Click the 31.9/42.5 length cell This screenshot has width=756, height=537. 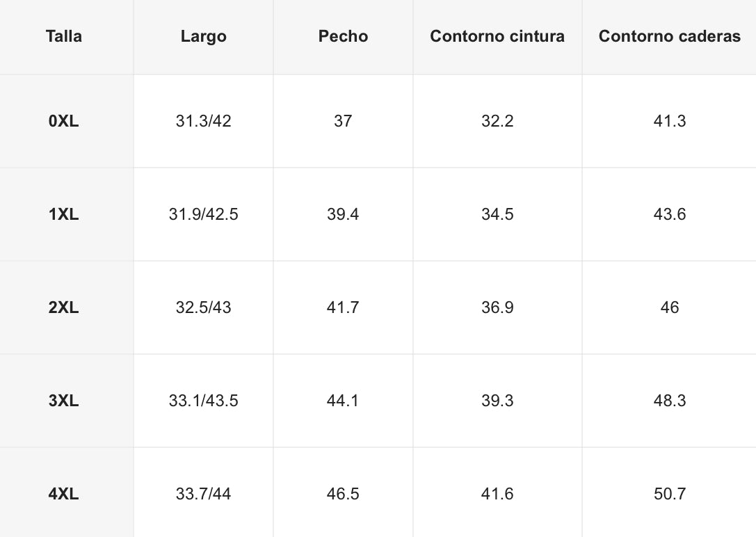click(203, 214)
